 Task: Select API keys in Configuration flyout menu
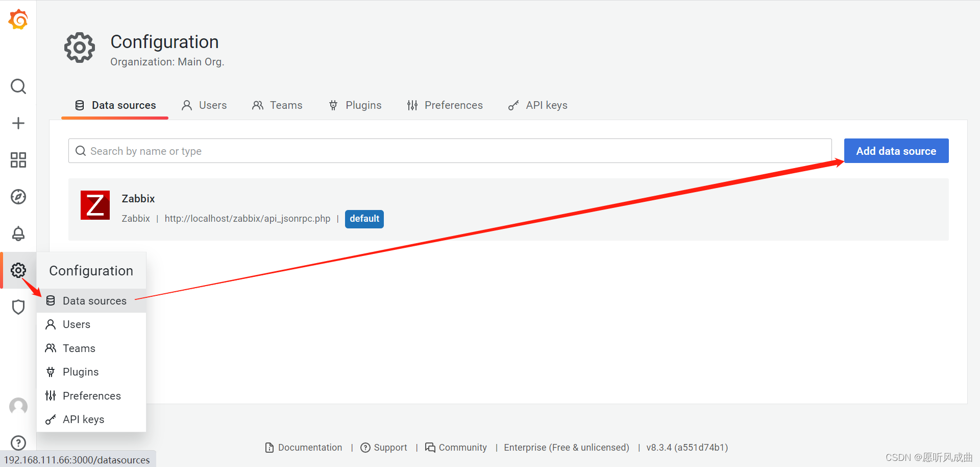click(x=91, y=419)
